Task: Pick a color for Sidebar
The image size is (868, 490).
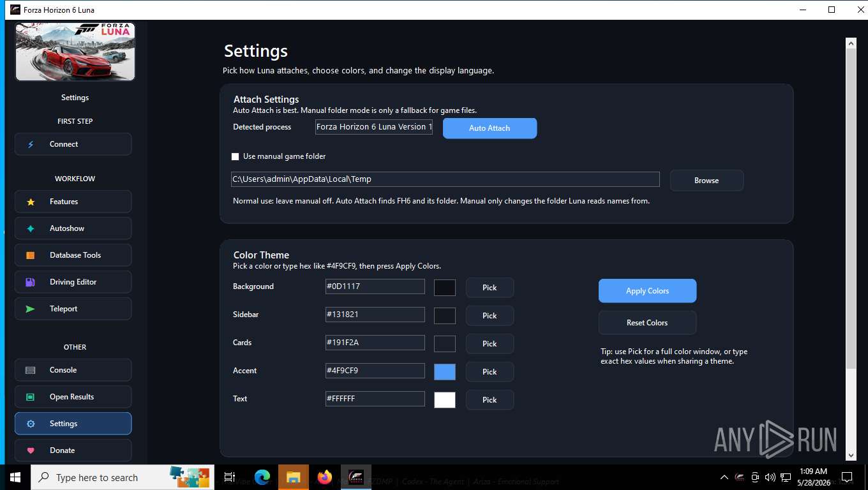Action: click(x=490, y=316)
